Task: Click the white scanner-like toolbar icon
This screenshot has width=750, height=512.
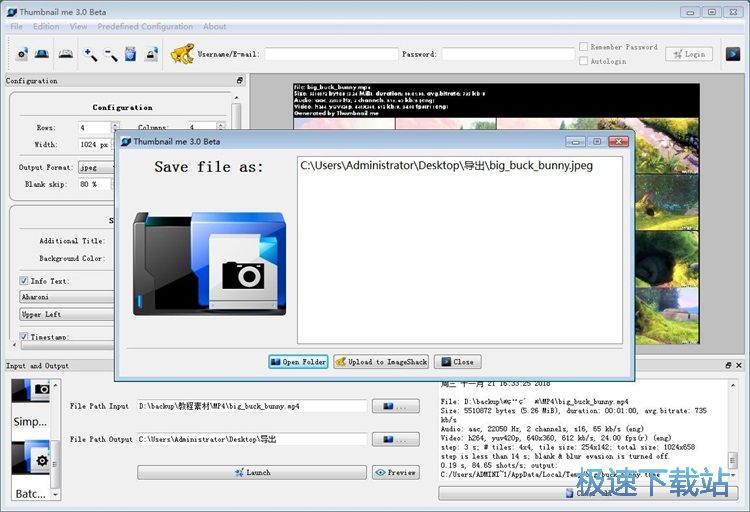Action: (x=66, y=54)
